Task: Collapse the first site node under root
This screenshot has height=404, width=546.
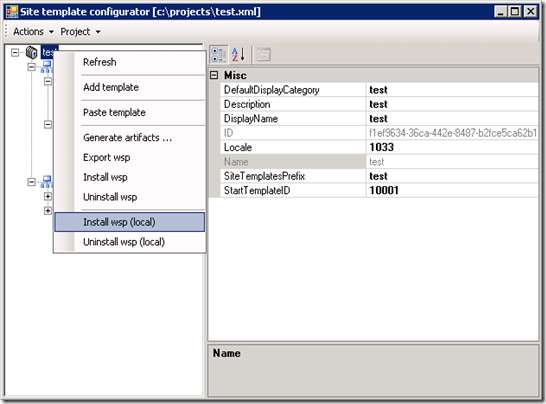Action: coord(31,67)
